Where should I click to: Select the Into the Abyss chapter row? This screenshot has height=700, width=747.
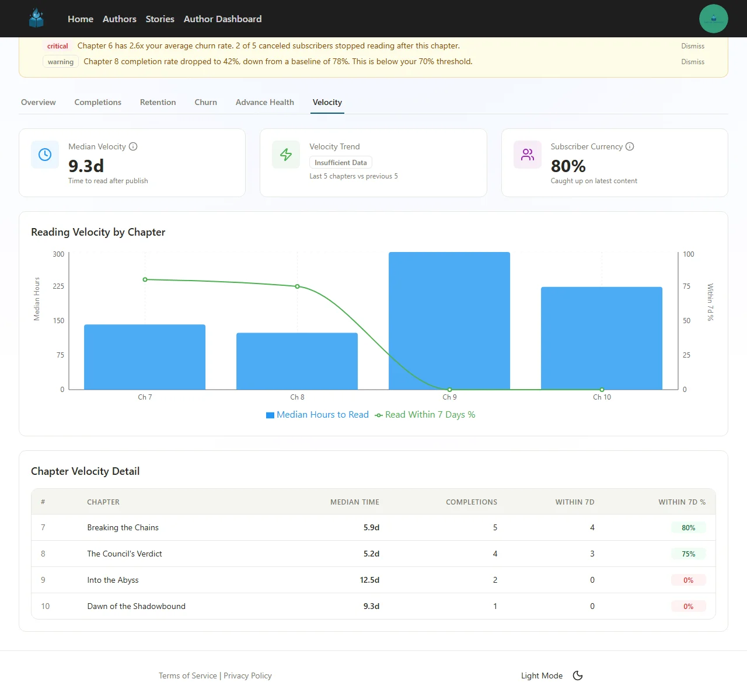click(113, 580)
